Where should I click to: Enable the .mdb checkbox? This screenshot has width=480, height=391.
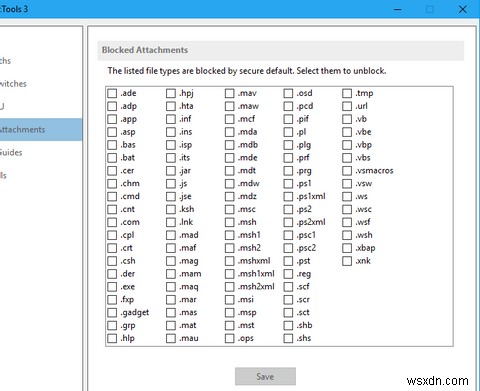229,145
